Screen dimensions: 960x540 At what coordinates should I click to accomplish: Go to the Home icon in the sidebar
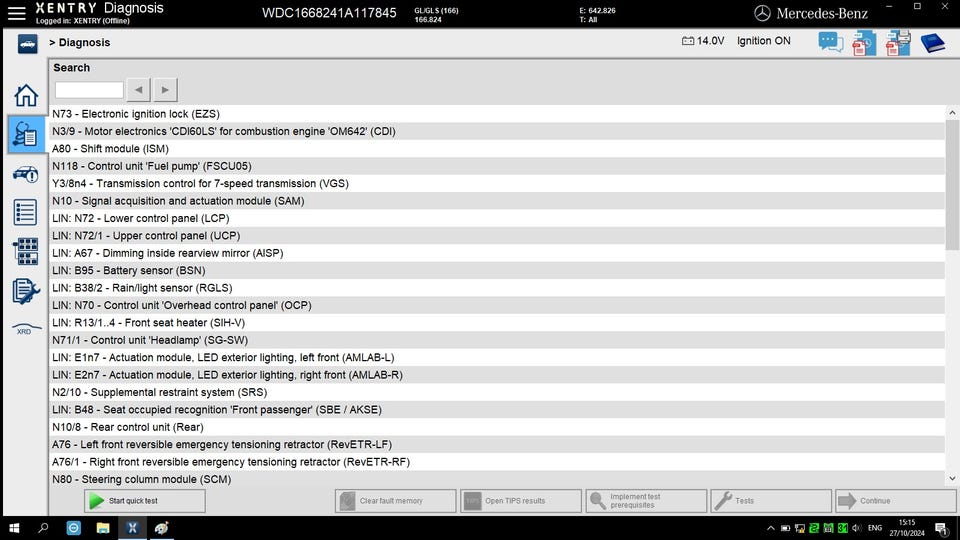click(26, 96)
